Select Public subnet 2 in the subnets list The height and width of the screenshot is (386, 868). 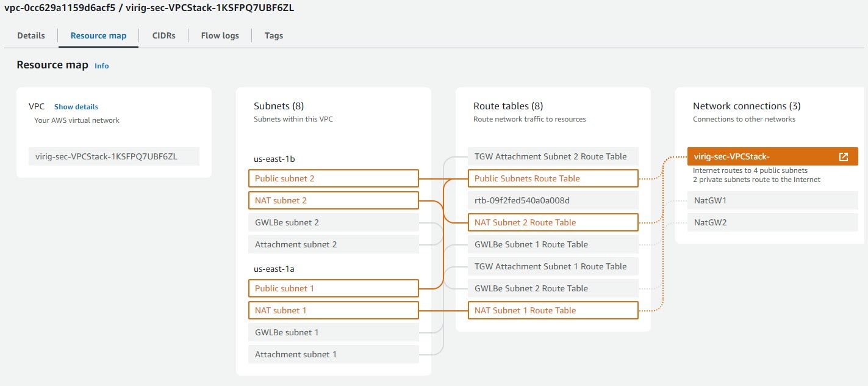333,178
